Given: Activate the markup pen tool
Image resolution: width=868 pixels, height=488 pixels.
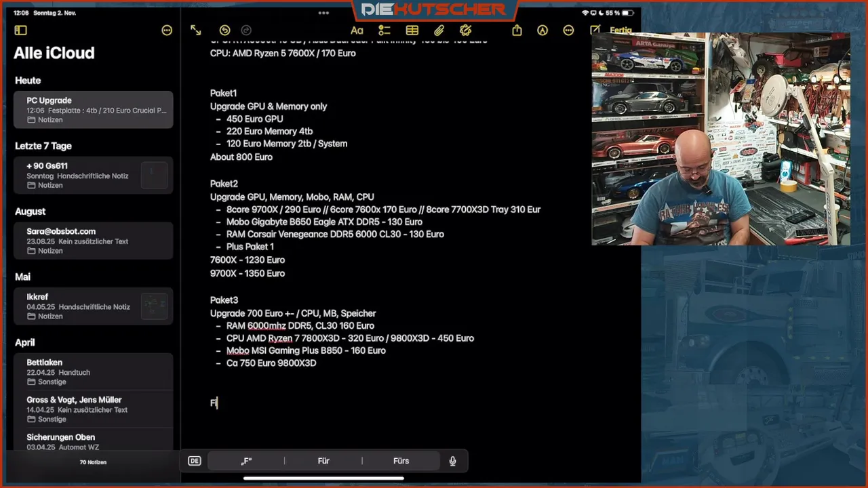Looking at the screenshot, I should point(542,30).
